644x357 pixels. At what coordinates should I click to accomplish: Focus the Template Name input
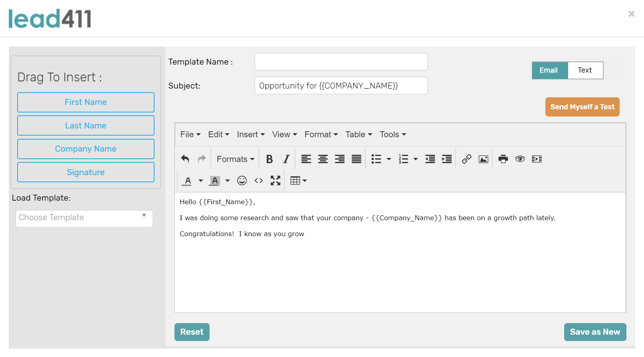[x=341, y=62]
